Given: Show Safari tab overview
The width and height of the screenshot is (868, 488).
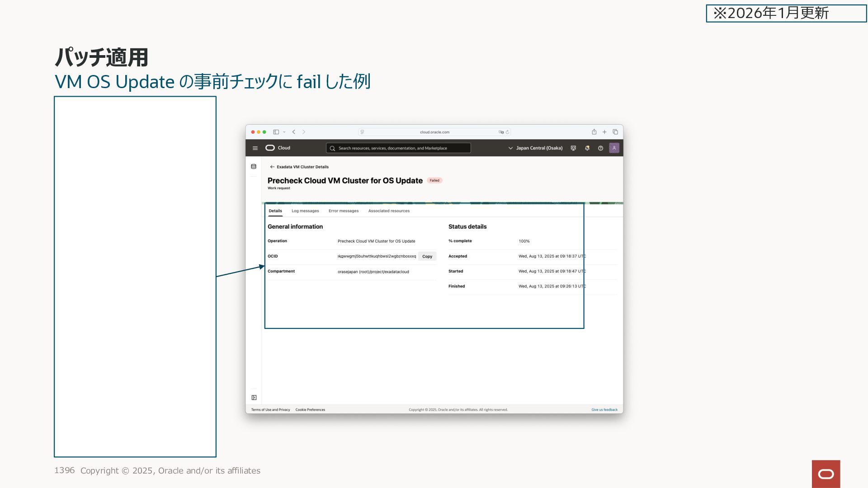Looking at the screenshot, I should 615,132.
